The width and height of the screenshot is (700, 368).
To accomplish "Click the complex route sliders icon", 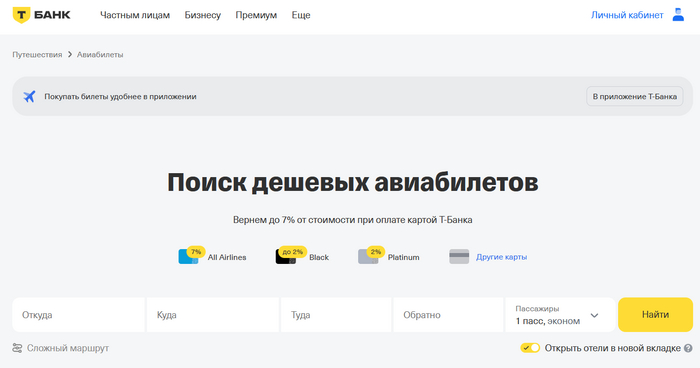I will coord(17,348).
